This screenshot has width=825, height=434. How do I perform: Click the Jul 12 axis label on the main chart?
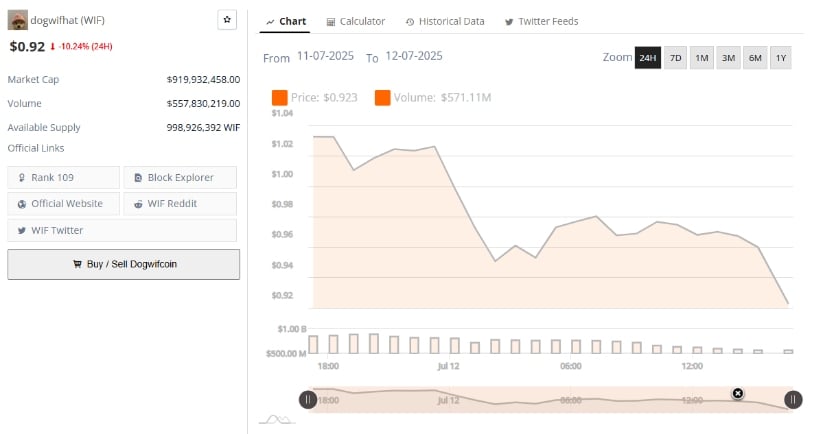pos(448,366)
